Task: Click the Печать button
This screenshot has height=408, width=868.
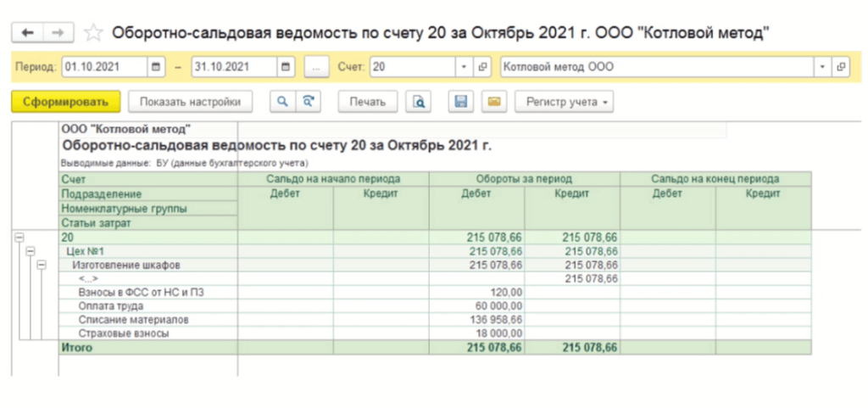Action: pos(367,102)
